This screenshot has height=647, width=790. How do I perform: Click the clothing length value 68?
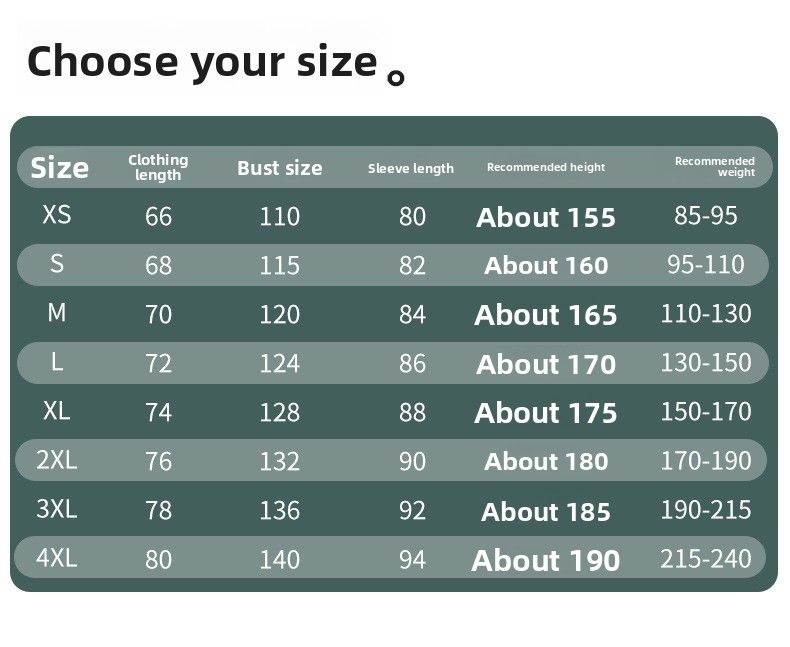point(158,265)
